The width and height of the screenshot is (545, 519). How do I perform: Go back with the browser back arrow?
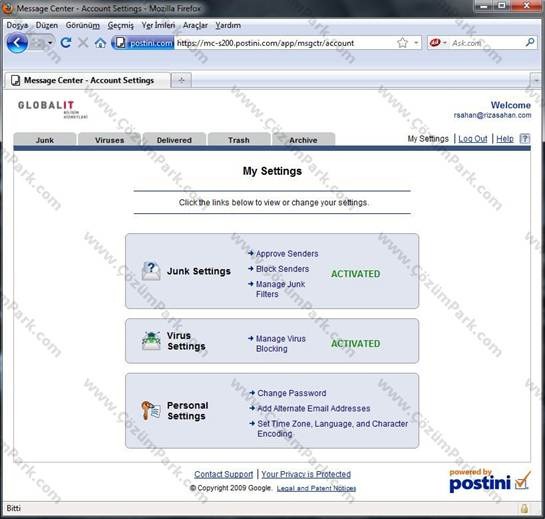pos(17,43)
